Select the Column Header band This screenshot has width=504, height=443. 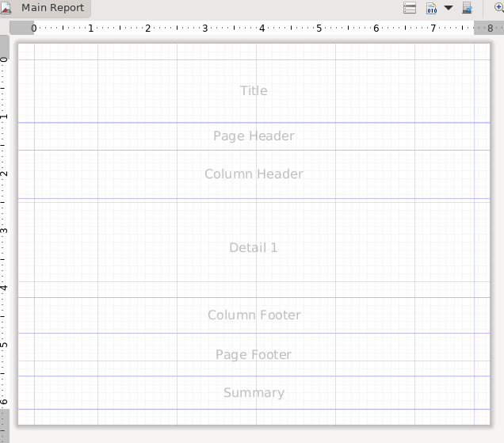pos(254,174)
